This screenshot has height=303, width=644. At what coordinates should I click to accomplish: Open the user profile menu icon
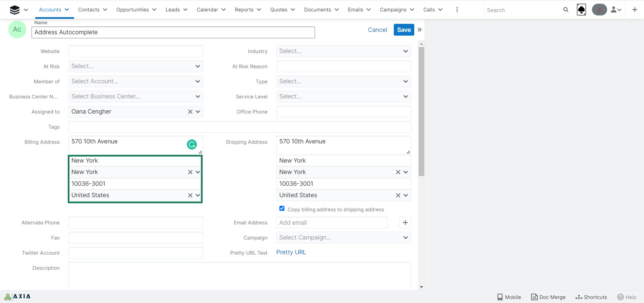(x=616, y=10)
